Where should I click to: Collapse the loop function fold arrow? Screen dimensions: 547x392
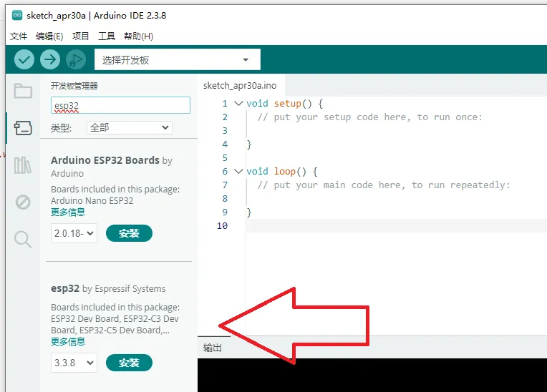(238, 172)
